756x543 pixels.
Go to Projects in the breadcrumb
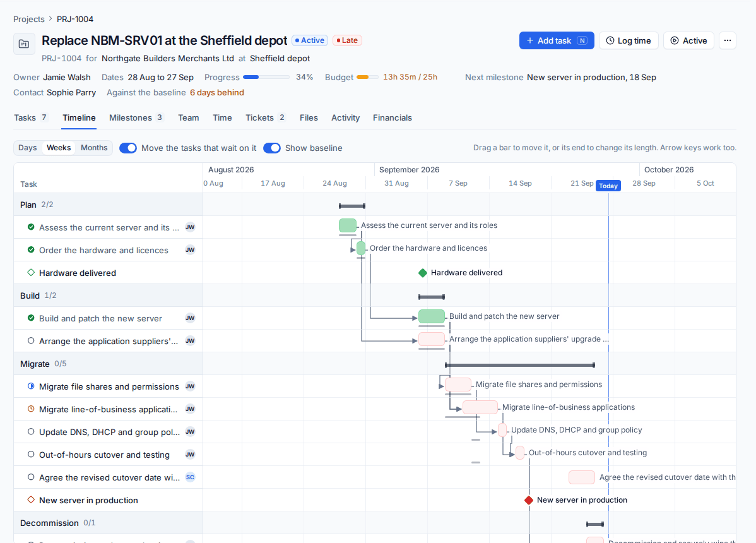[29, 20]
